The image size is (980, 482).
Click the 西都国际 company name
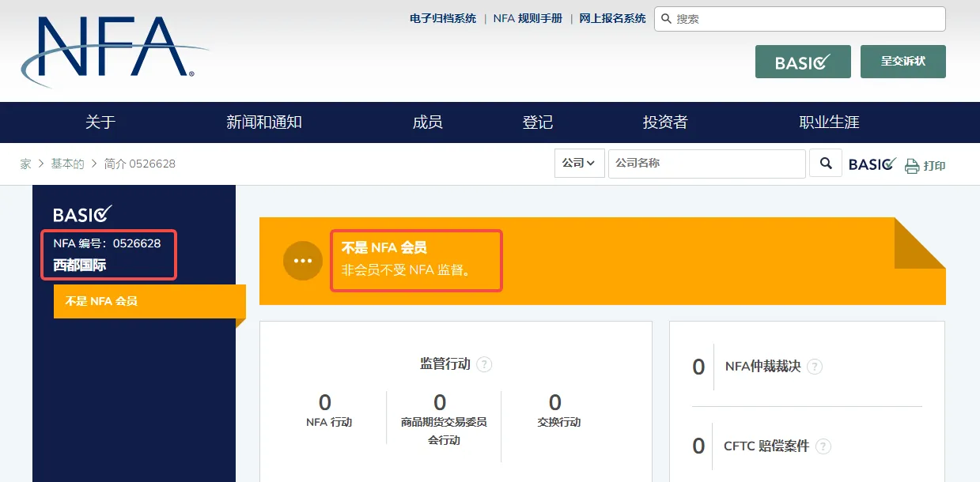(x=79, y=265)
